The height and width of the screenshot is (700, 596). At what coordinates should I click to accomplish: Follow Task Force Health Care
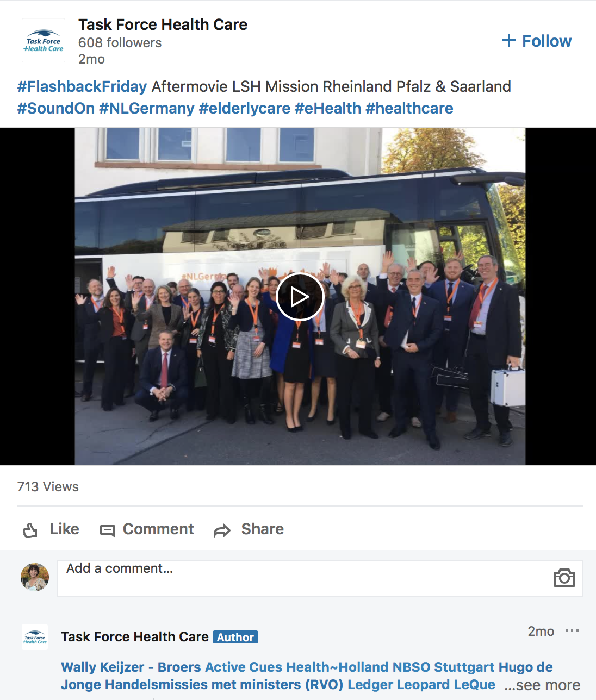pos(537,41)
